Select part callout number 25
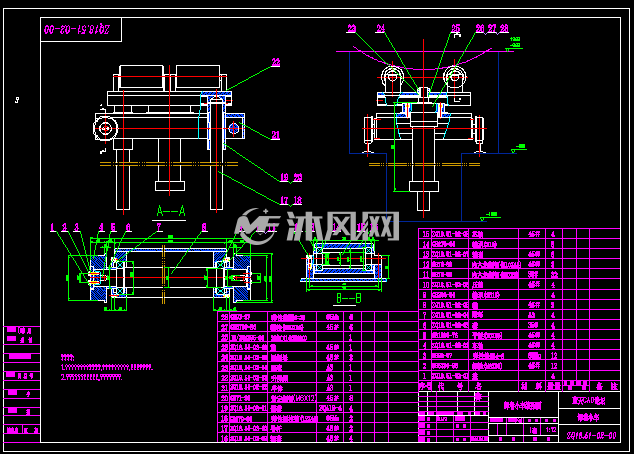This screenshot has width=634, height=454. click(456, 28)
